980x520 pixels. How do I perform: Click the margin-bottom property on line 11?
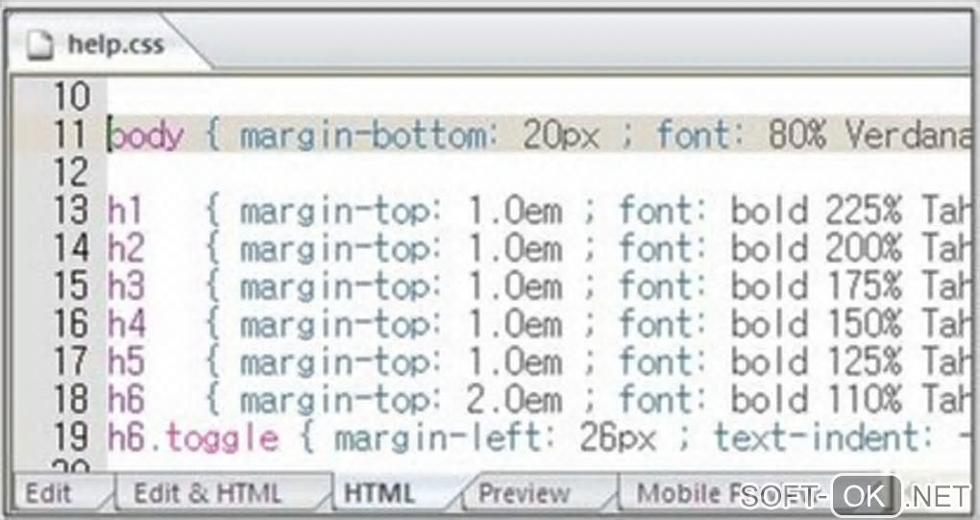click(362, 135)
